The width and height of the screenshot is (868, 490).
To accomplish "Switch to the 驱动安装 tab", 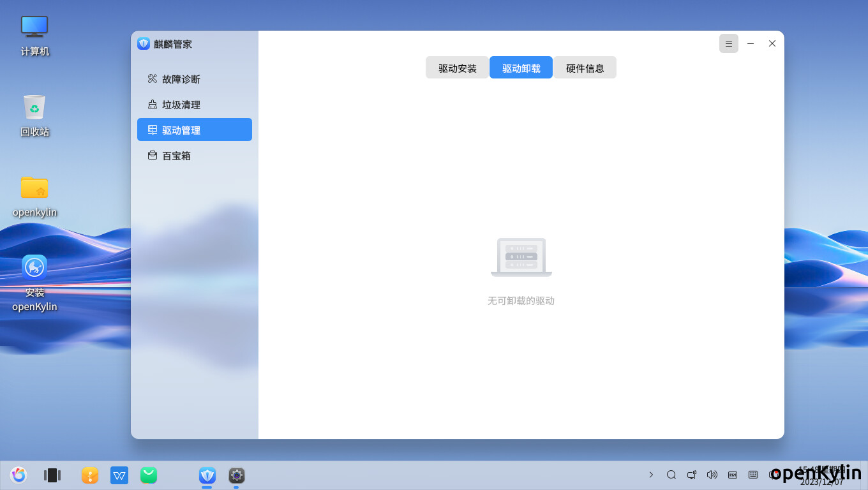I will tap(457, 68).
